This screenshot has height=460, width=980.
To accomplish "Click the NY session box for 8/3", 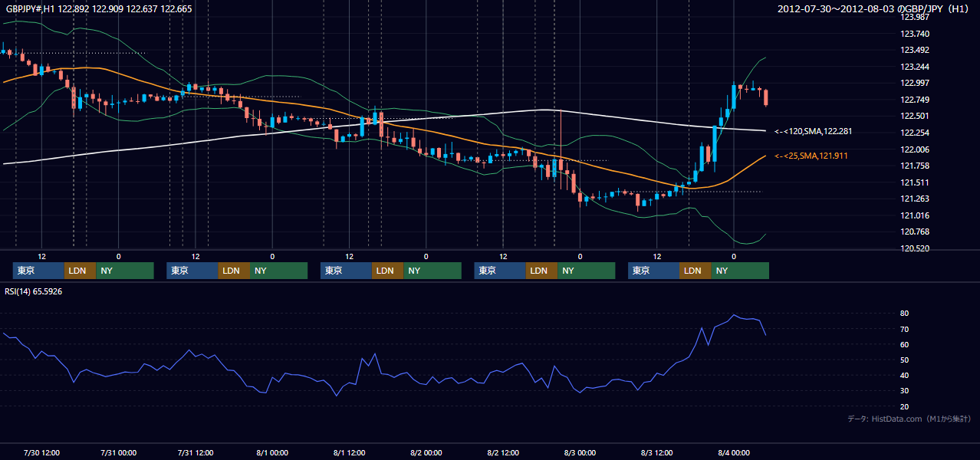I will (x=741, y=271).
